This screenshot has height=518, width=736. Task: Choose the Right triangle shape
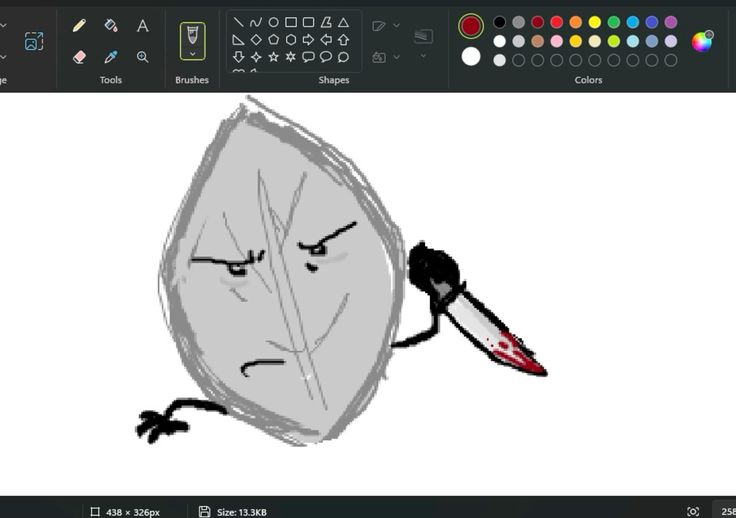[238, 40]
